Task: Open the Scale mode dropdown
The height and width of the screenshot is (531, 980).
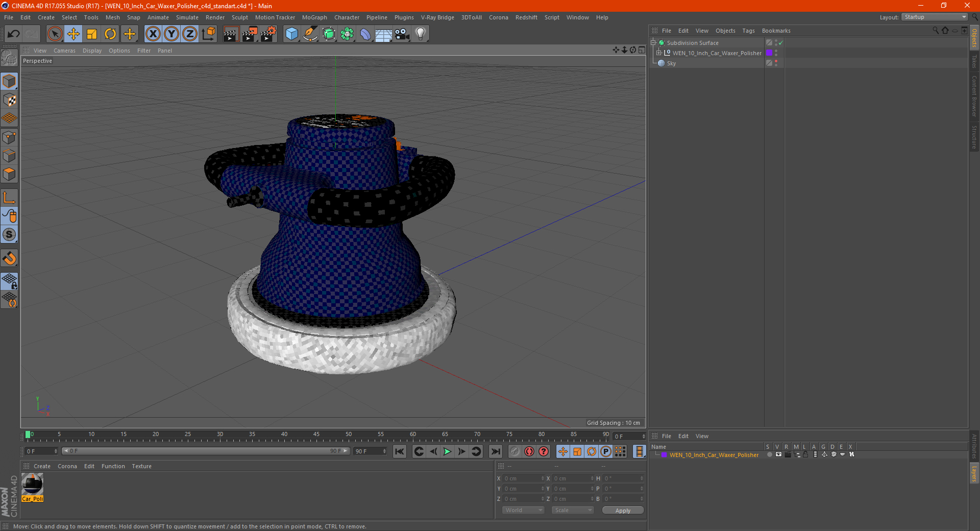Action: click(573, 510)
